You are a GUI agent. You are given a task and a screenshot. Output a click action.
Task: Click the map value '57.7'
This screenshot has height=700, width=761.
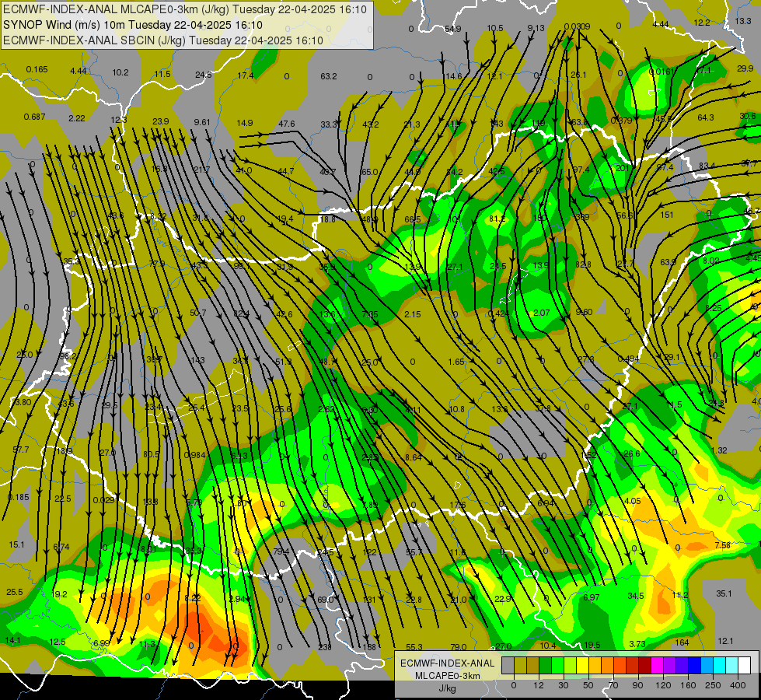pyautogui.click(x=20, y=450)
